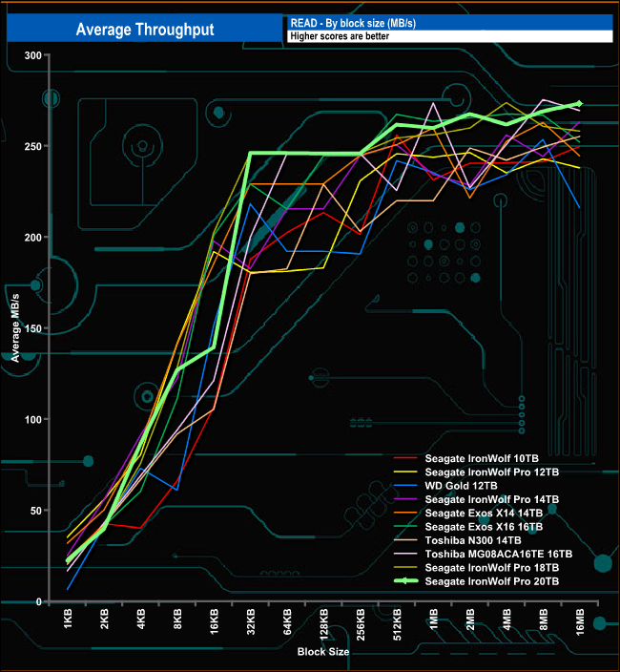Click the thick green IronWolf Pro 20TB legend swatch
Image resolution: width=620 pixels, height=672 pixels.
click(405, 581)
